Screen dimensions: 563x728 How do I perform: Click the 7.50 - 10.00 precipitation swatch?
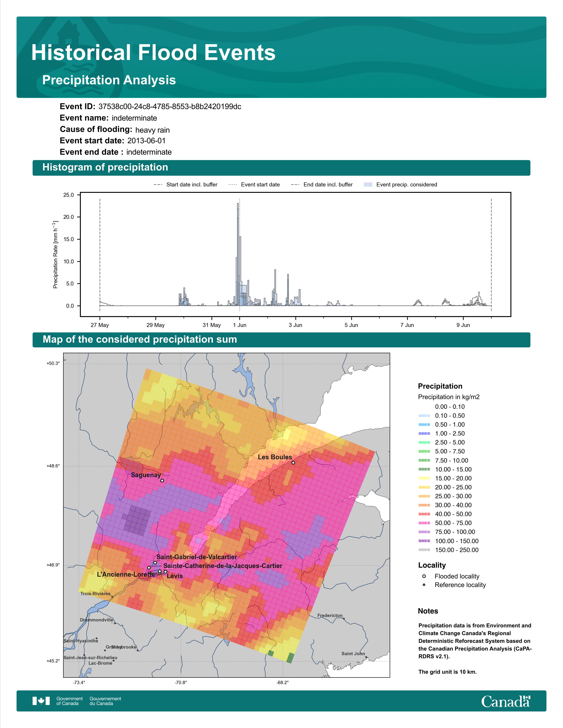click(x=424, y=460)
